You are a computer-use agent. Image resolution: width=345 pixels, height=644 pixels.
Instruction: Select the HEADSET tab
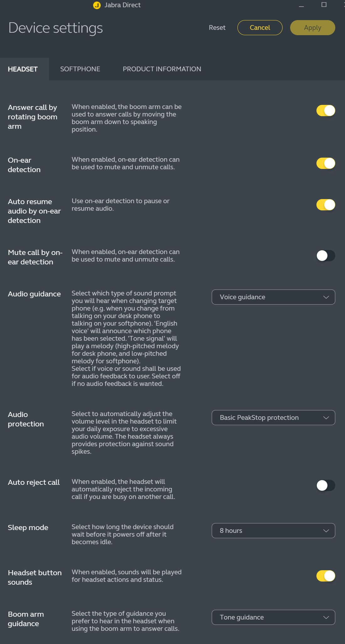(x=23, y=69)
